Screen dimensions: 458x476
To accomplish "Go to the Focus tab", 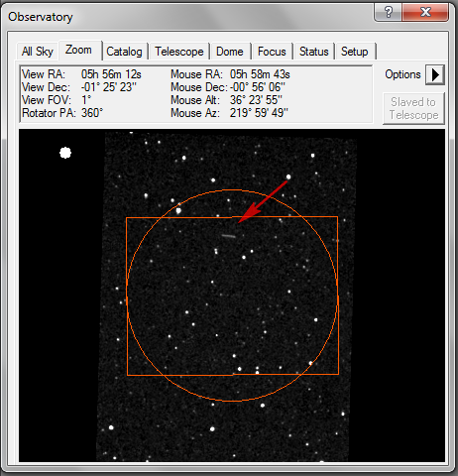I will 272,52.
